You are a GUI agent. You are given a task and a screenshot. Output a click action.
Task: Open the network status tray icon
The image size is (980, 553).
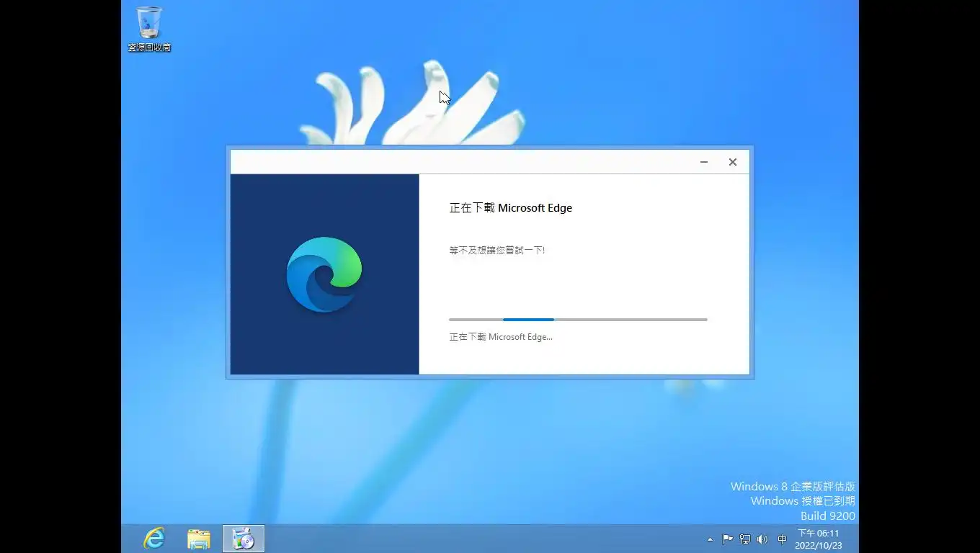(x=745, y=539)
